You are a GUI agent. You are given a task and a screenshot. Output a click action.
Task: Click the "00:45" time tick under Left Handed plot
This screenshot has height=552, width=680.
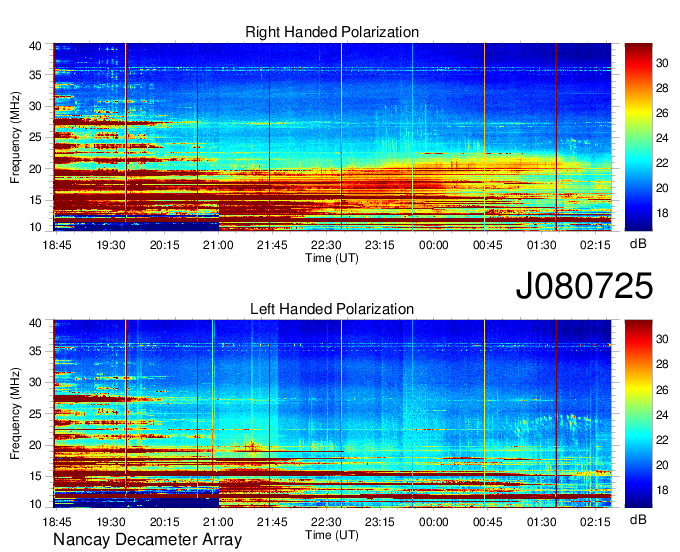(x=487, y=522)
